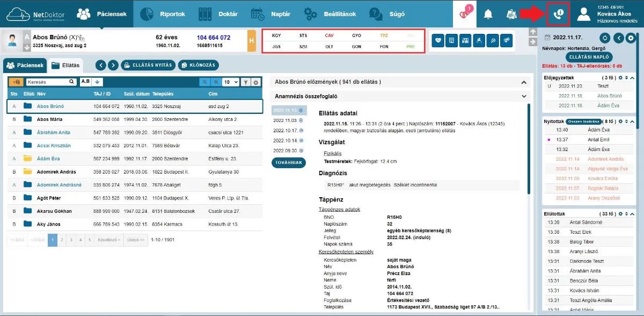
Task: Toggle the A,B sort mode button
Action: click(85, 82)
